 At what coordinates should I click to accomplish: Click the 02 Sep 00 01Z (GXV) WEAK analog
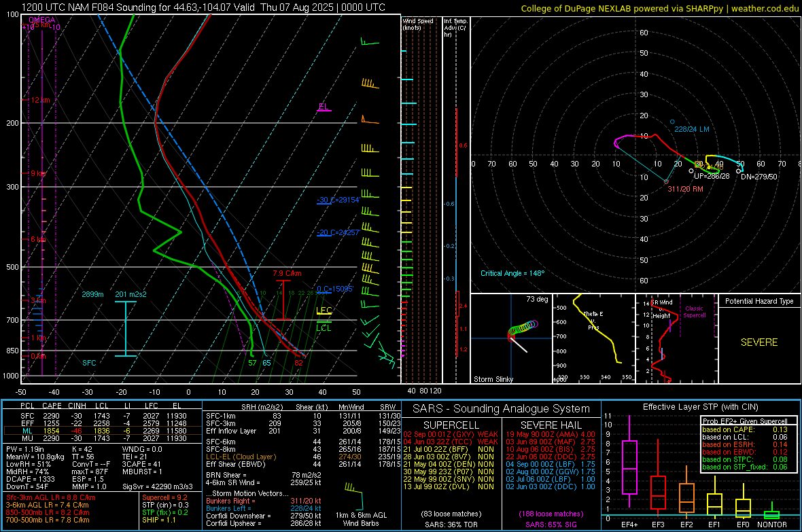tap(451, 434)
